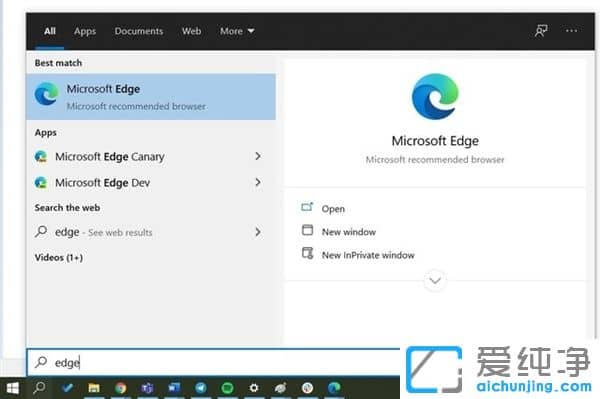The height and width of the screenshot is (399, 600).
Task: Open the More filters dropdown
Action: [x=237, y=31]
